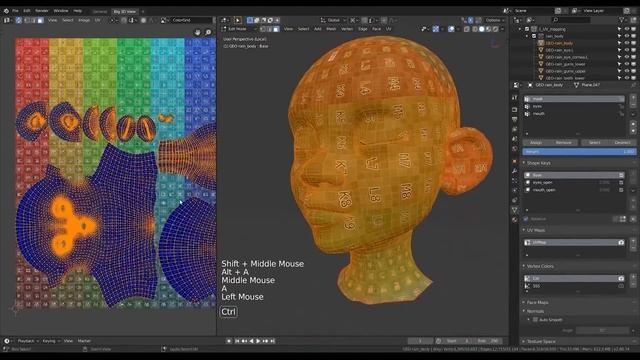
Task: Click the pan hand icon in UV editor
Action: click(198, 32)
